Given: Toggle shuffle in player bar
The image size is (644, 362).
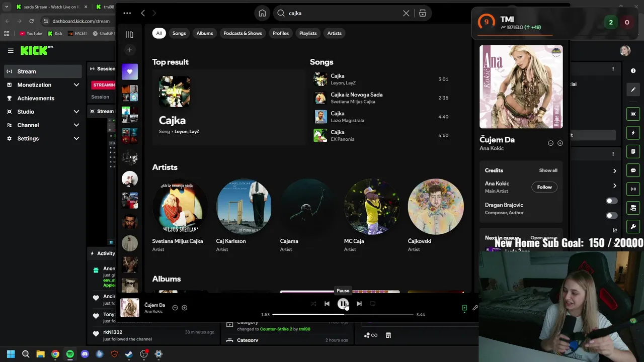Looking at the screenshot, I should [313, 304].
